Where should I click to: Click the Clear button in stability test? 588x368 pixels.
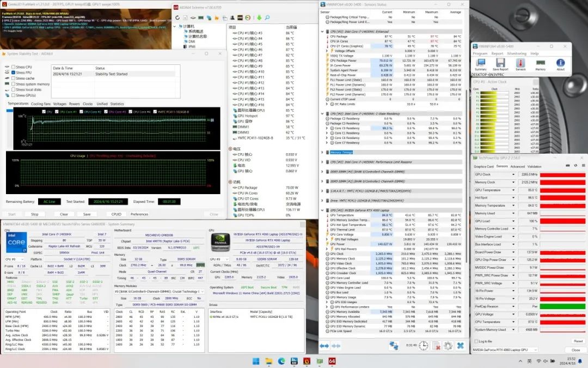[64, 214]
